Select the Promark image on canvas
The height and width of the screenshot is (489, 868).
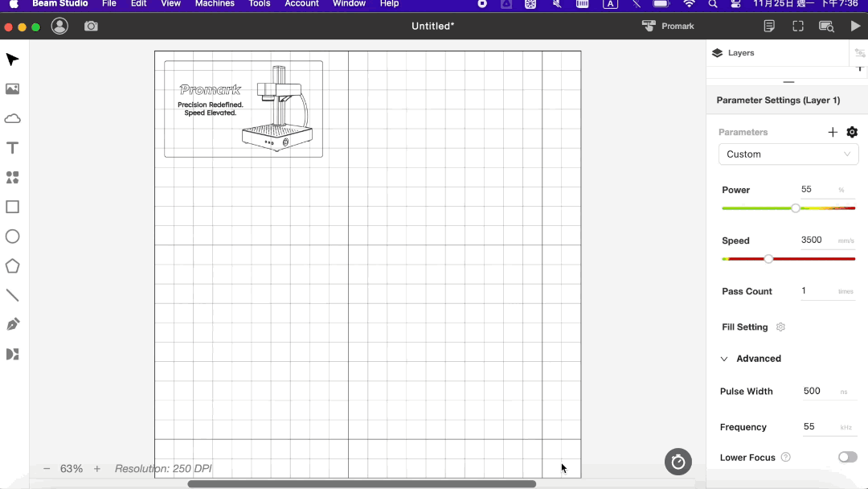244,109
